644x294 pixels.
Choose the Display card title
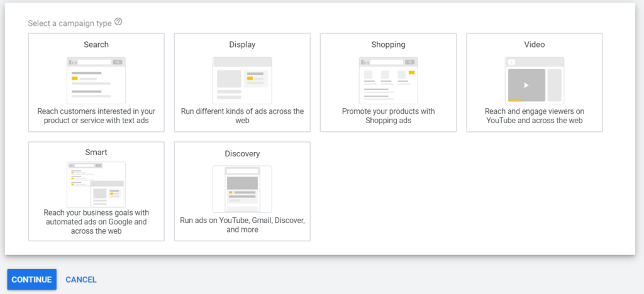coord(242,44)
